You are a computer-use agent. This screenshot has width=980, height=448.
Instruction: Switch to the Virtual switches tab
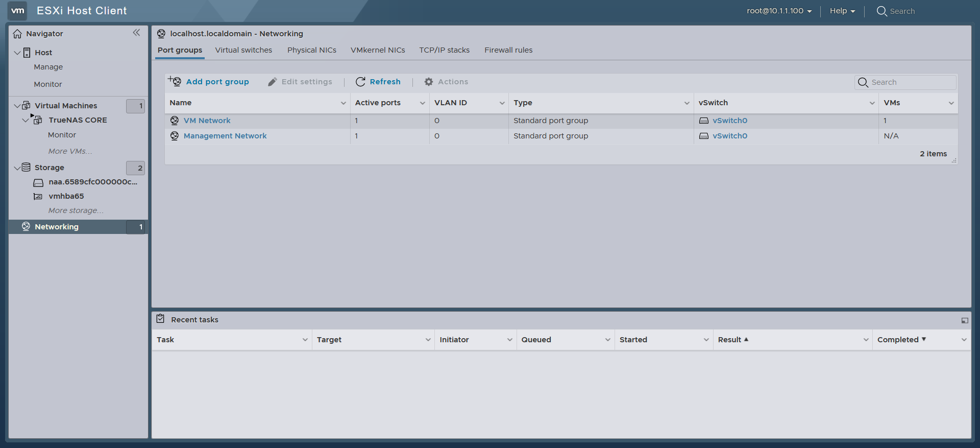point(243,50)
